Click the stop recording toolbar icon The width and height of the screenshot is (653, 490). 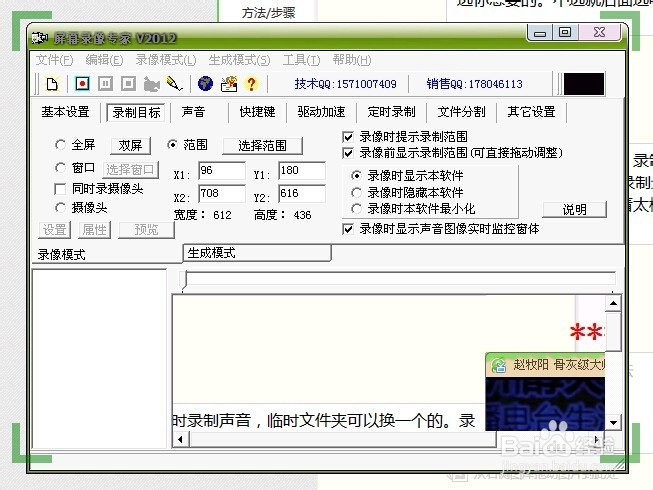pyautogui.click(x=128, y=84)
